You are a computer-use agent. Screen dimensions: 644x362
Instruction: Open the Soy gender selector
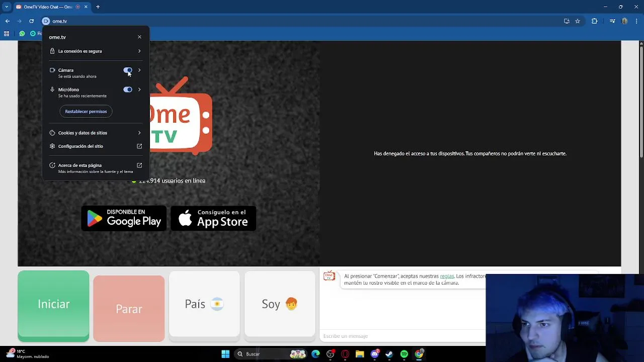(280, 304)
